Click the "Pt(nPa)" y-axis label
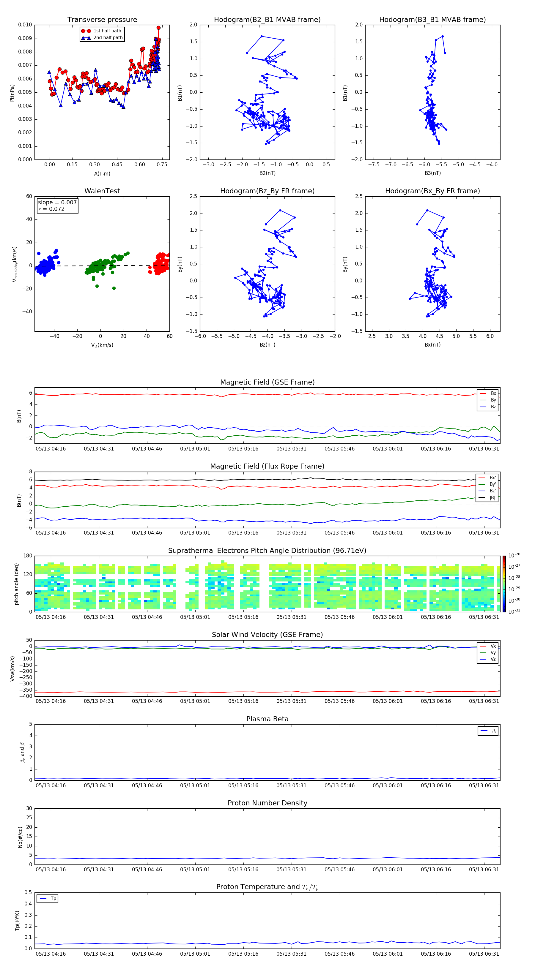Viewport: 535px width, 980px height. [x=12, y=93]
